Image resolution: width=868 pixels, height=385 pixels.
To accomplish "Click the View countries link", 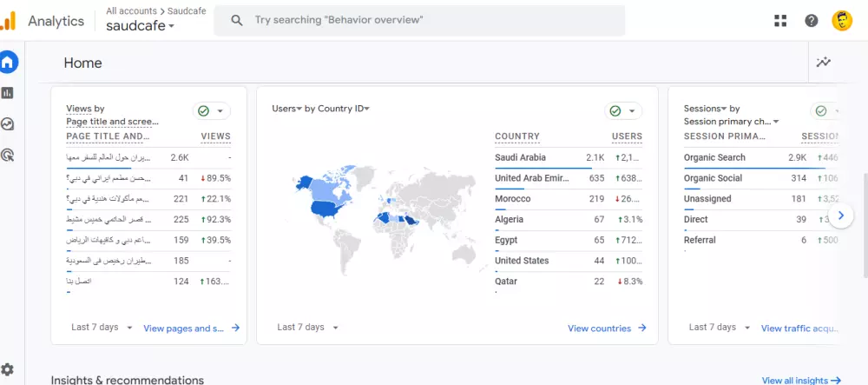I will [x=607, y=329].
